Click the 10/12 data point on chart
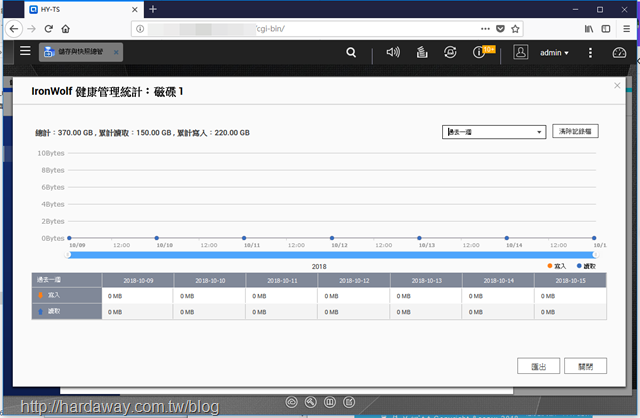This screenshot has height=418, width=640. coord(332,238)
